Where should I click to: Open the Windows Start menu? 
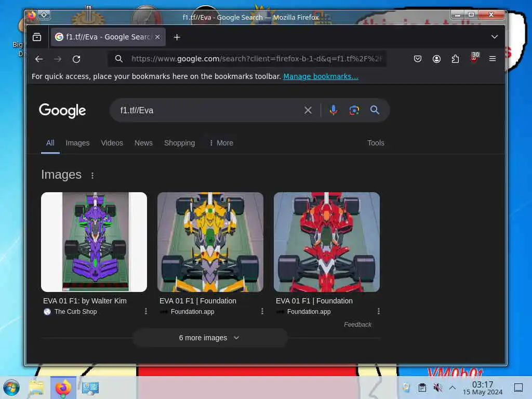pos(11,388)
